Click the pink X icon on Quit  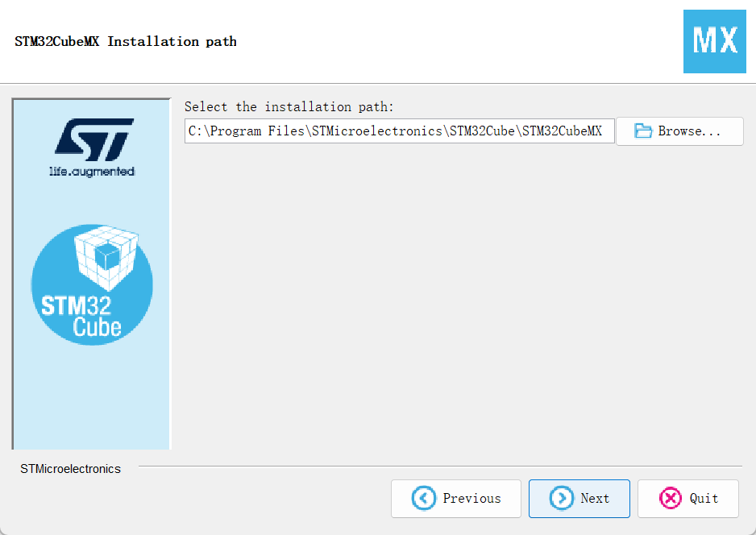(671, 499)
